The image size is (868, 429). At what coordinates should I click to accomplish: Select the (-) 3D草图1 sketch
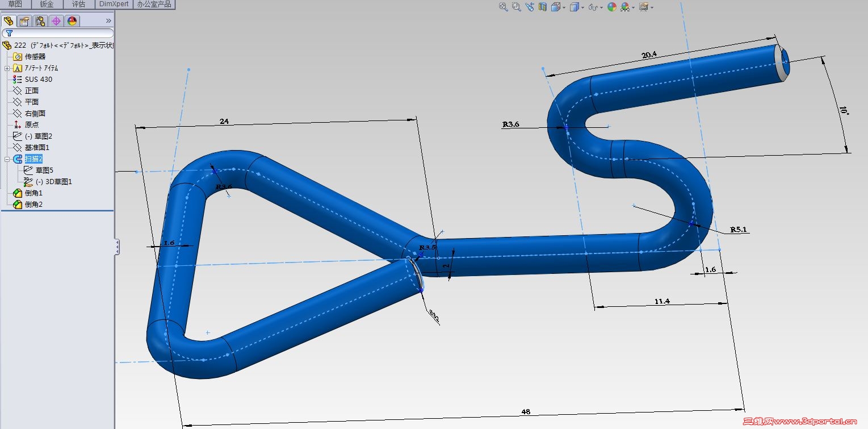pos(48,182)
